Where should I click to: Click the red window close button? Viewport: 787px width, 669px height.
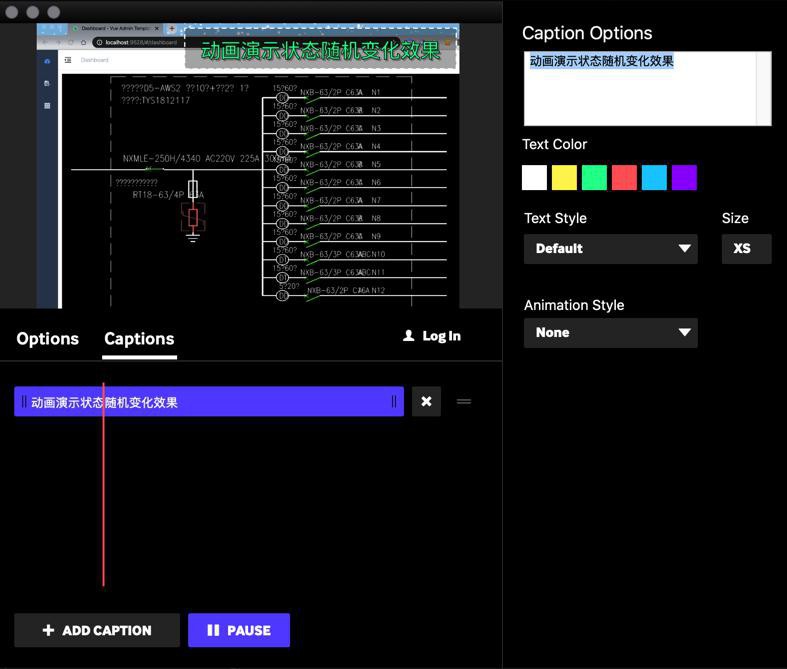coord(12,12)
